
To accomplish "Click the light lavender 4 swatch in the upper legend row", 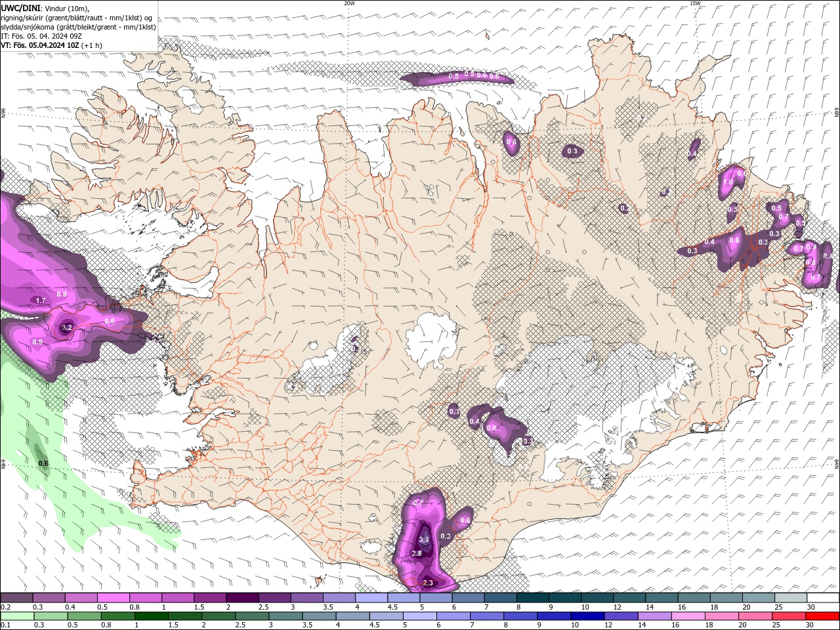I will 371,597.
